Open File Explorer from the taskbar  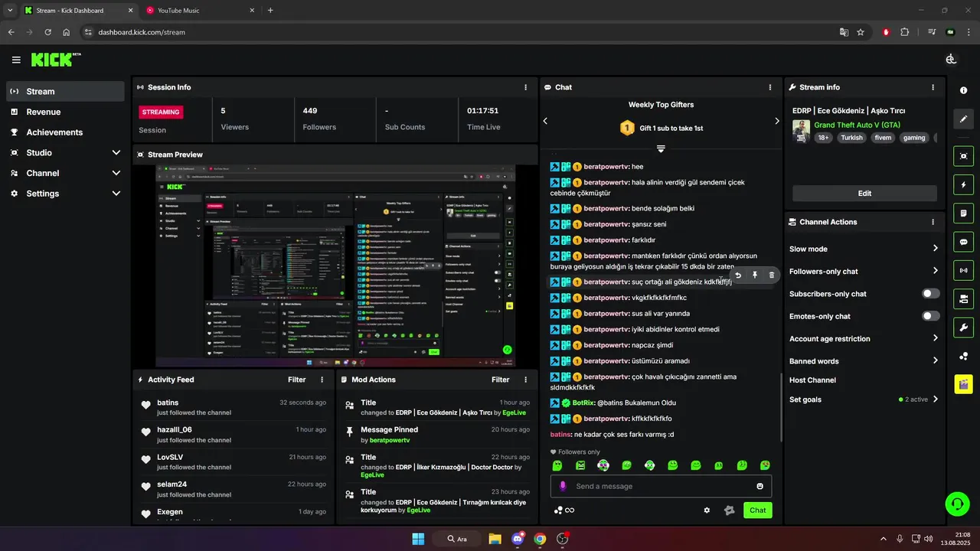click(495, 539)
